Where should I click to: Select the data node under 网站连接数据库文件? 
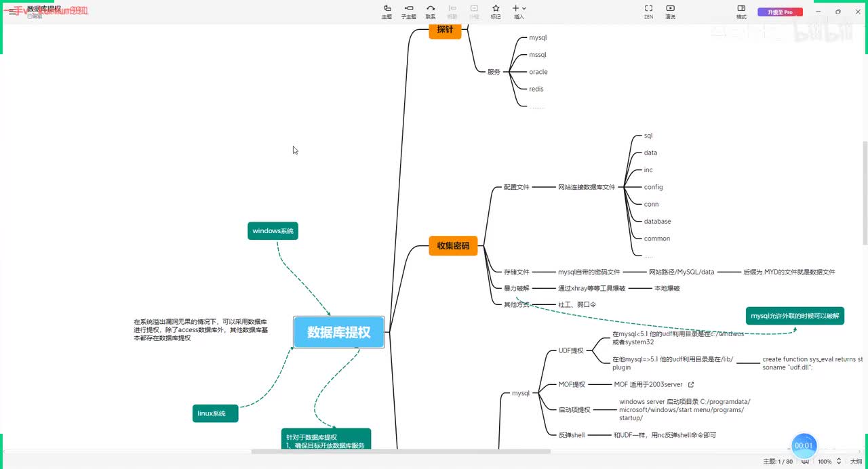[x=650, y=152]
